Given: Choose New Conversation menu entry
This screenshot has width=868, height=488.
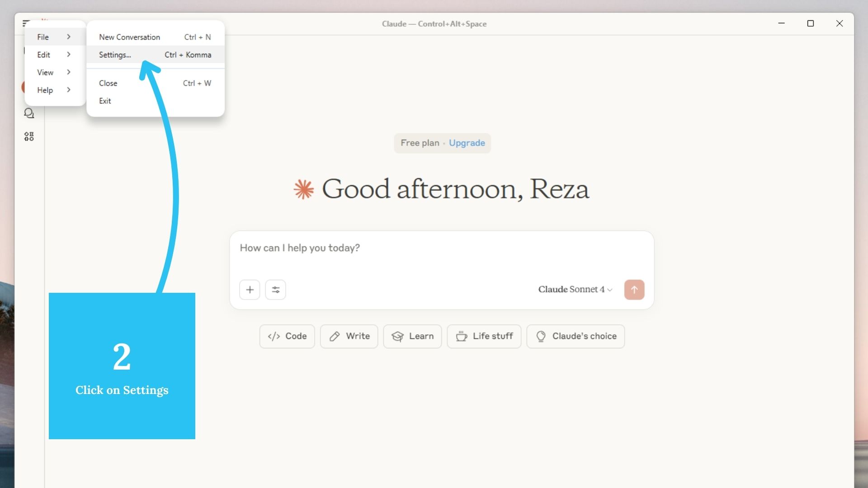Looking at the screenshot, I should point(129,37).
